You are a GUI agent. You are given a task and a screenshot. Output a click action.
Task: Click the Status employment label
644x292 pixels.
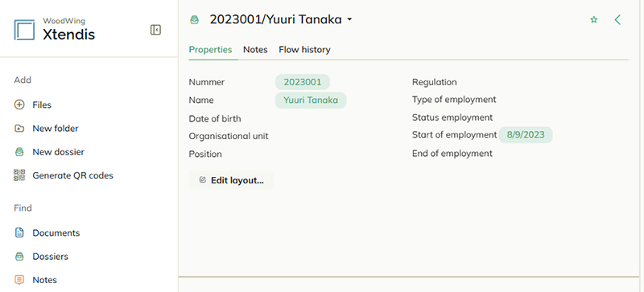point(452,117)
